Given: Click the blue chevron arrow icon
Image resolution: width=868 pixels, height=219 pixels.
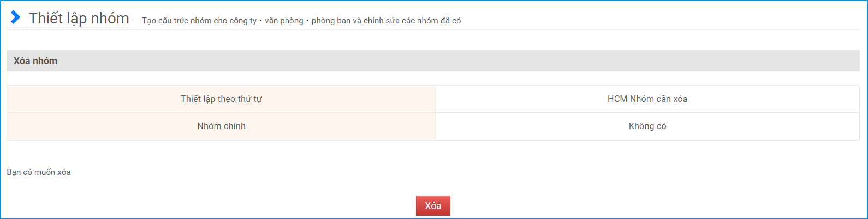Looking at the screenshot, I should tap(16, 17).
